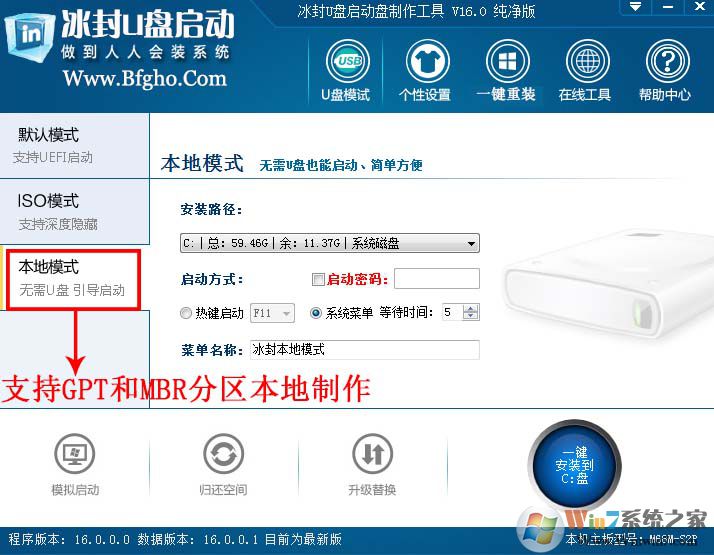Open 帮助中心 question mark icon
Screen dimensions: 714x555
668,61
